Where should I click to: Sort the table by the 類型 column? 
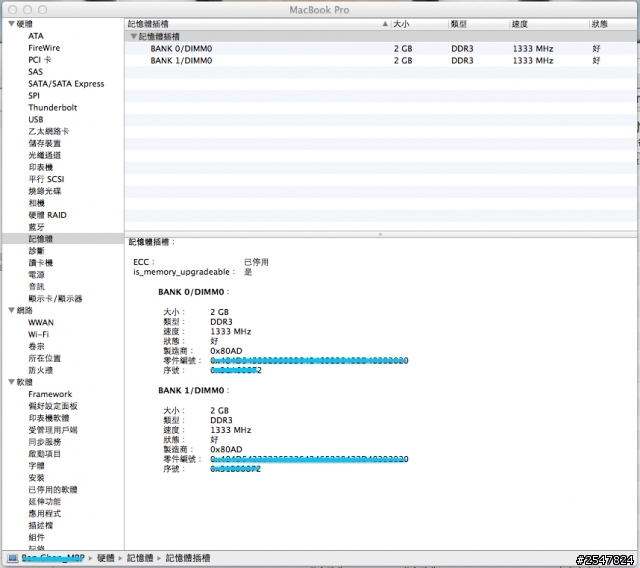tap(459, 24)
